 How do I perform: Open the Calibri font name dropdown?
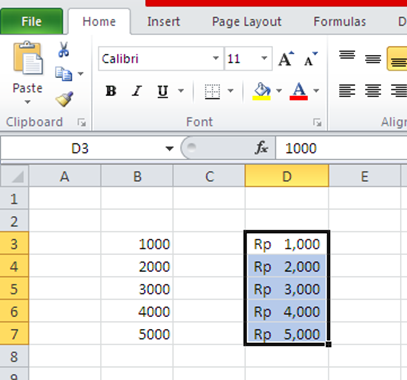pos(216,58)
